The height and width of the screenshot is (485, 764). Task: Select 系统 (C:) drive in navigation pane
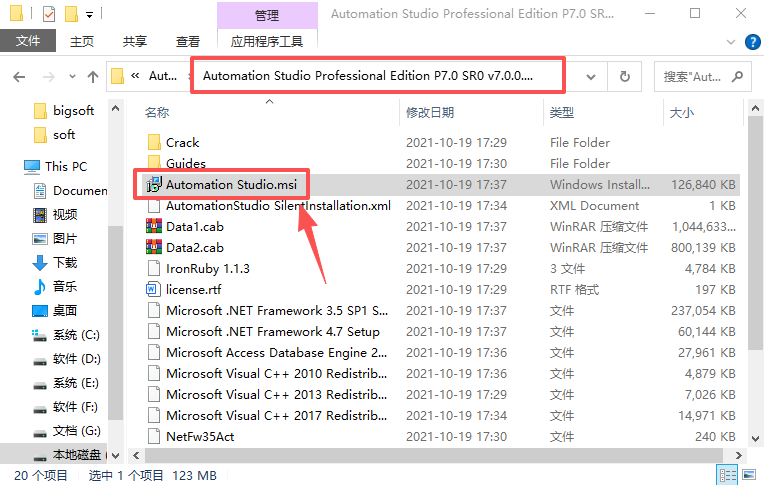click(76, 335)
